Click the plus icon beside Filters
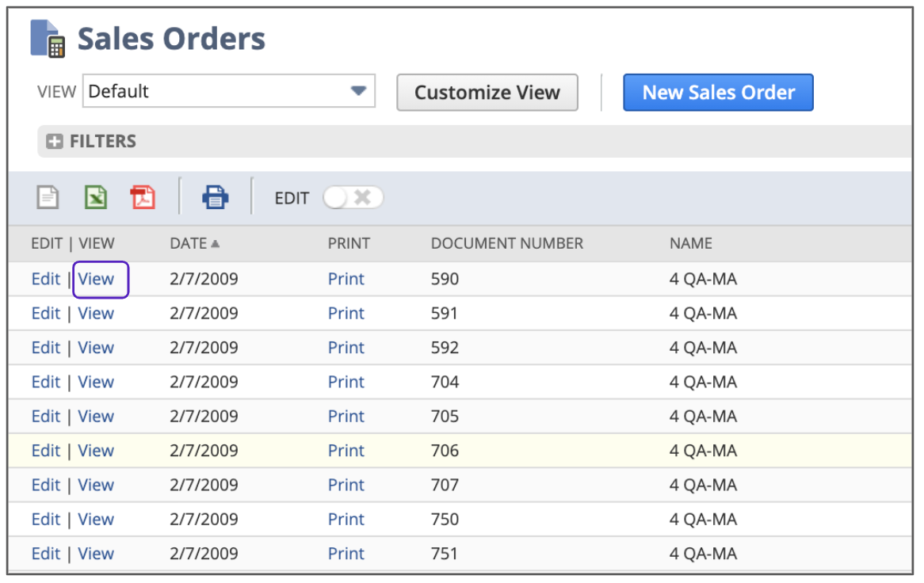924x583 pixels. pos(54,142)
